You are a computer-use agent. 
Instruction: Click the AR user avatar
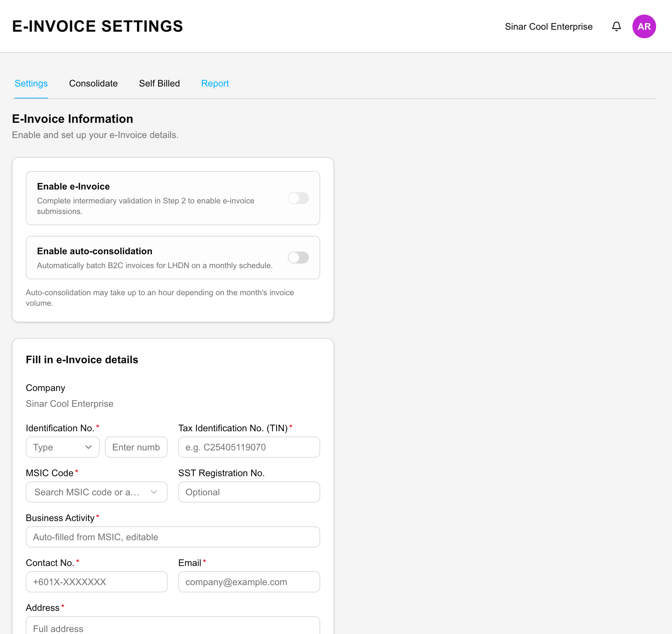pos(644,26)
